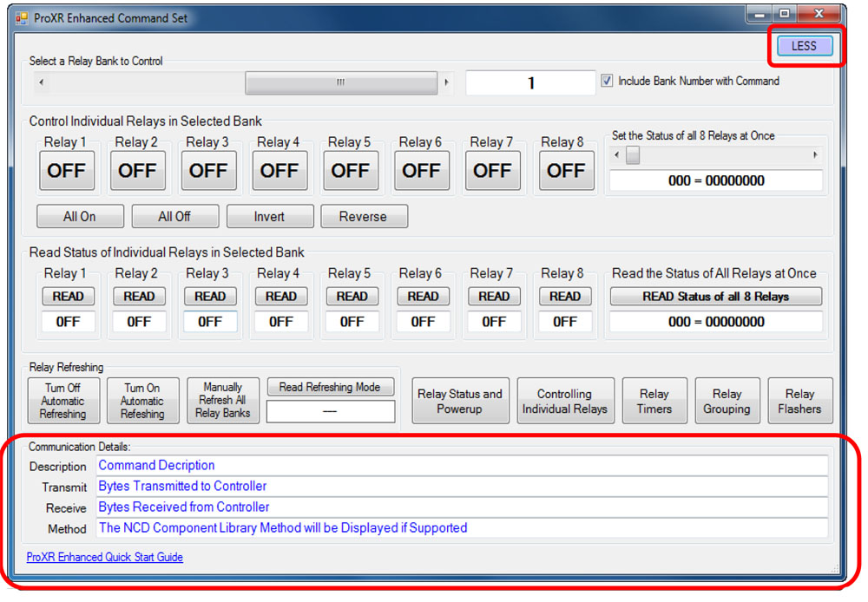
Task: Toggle Relay 8 OFF control button
Action: tap(566, 170)
